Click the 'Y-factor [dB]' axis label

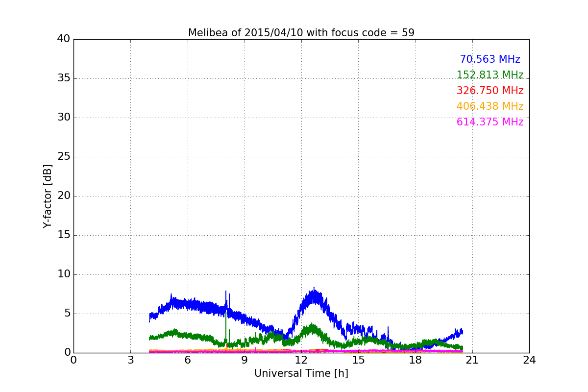(48, 196)
